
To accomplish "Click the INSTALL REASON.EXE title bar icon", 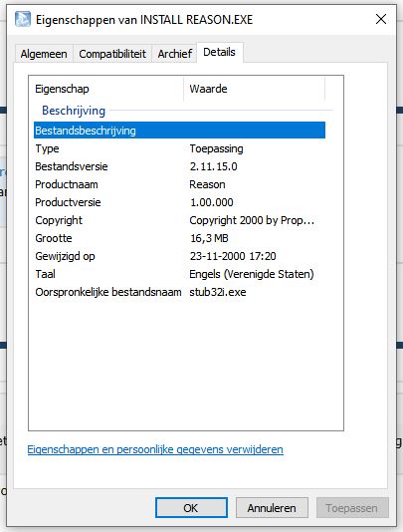I will coord(23,19).
